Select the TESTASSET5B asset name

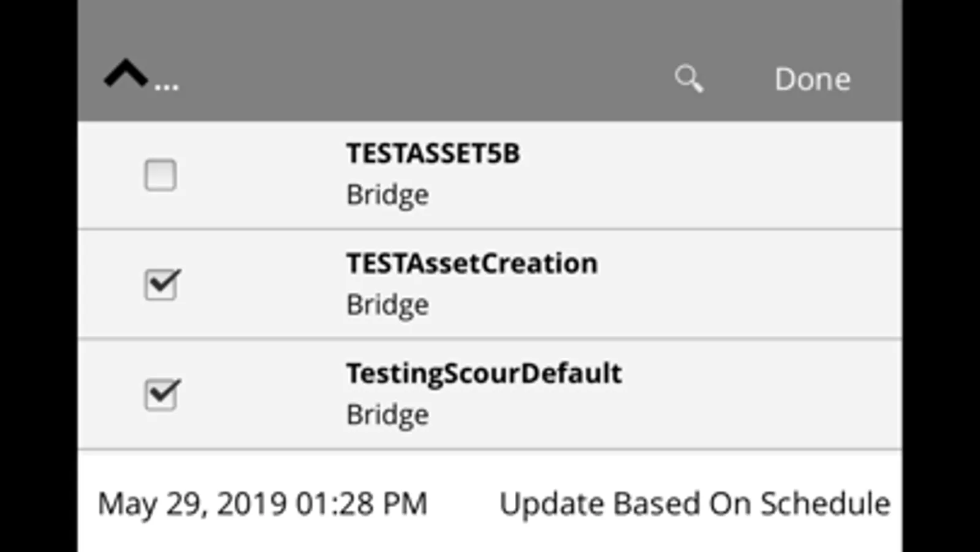pyautogui.click(x=433, y=153)
